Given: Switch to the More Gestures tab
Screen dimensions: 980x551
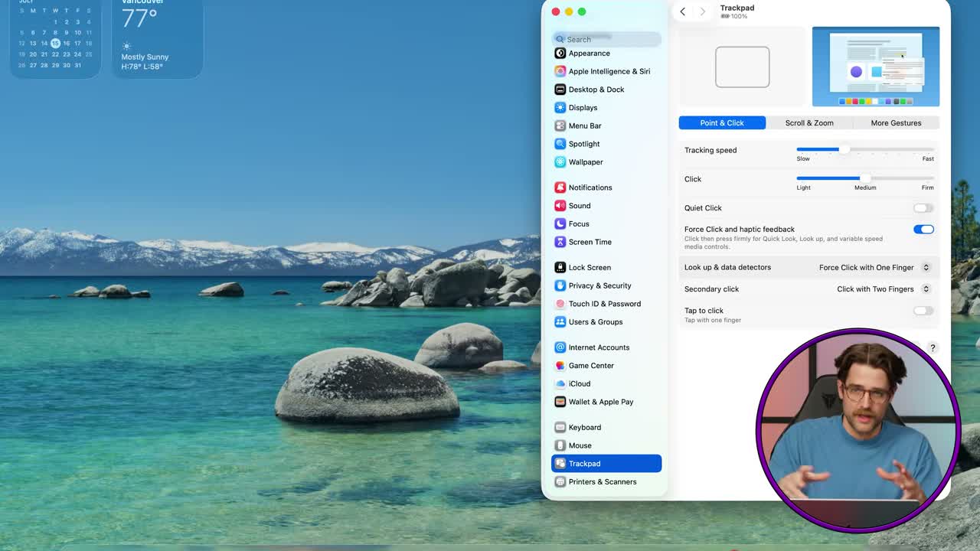Looking at the screenshot, I should coord(896,123).
